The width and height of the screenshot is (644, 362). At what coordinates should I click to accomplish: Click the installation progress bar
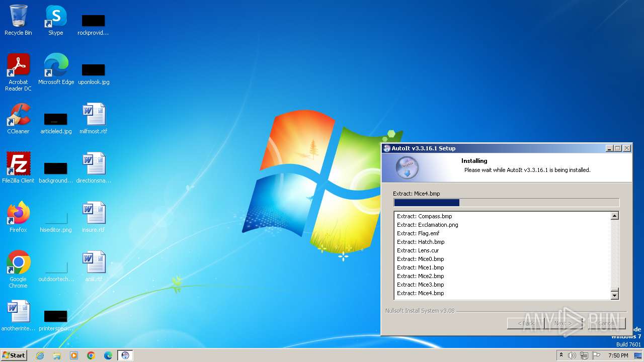pyautogui.click(x=506, y=203)
